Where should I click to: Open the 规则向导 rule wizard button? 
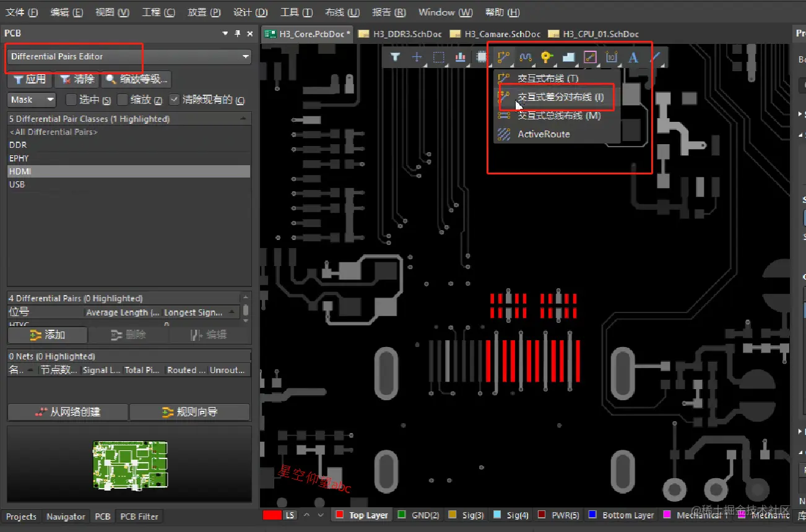[x=189, y=412]
